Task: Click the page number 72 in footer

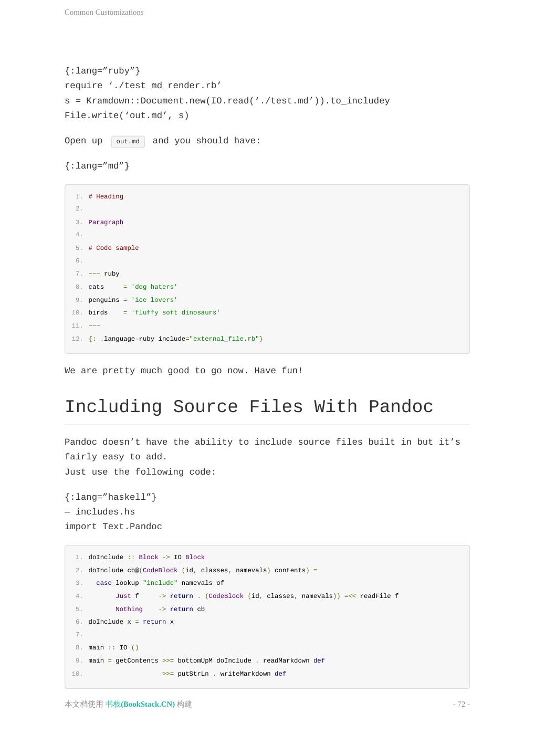Action: [461, 705]
